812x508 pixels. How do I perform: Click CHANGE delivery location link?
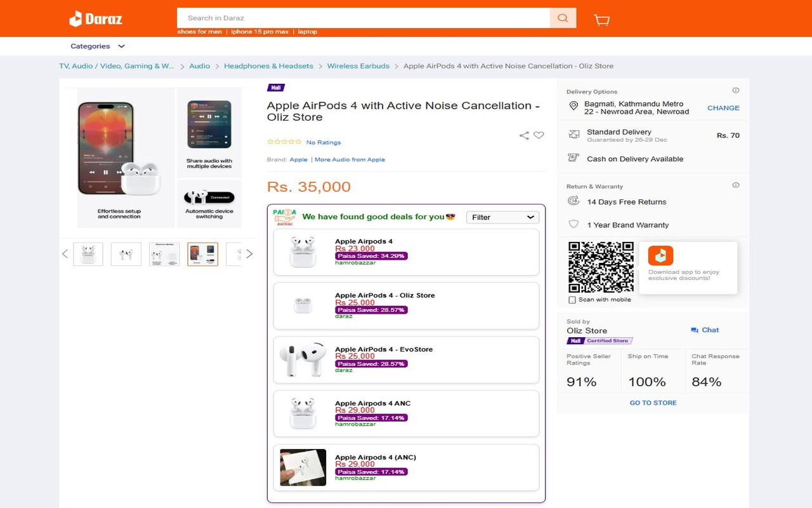pos(723,108)
